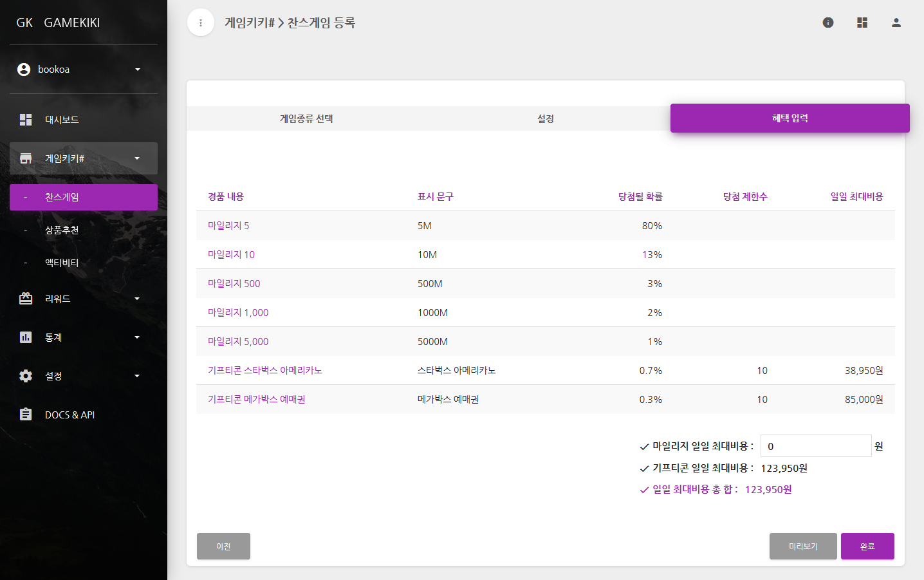Click the 통계 chart icon in sidebar
Image resolution: width=924 pixels, height=580 pixels.
(26, 337)
